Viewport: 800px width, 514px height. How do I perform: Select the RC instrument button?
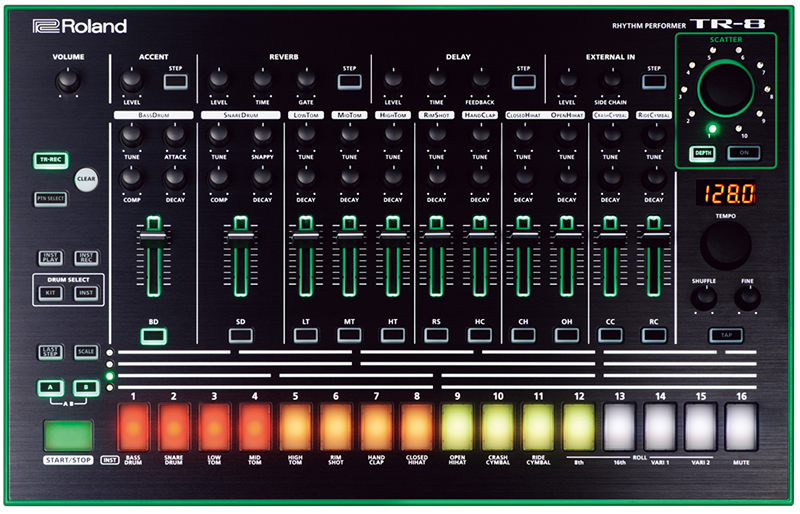[654, 336]
